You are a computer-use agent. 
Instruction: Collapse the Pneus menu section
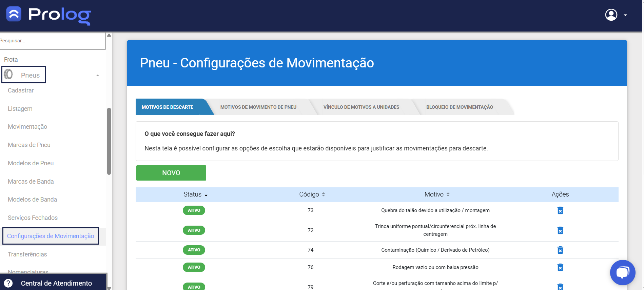coord(97,76)
